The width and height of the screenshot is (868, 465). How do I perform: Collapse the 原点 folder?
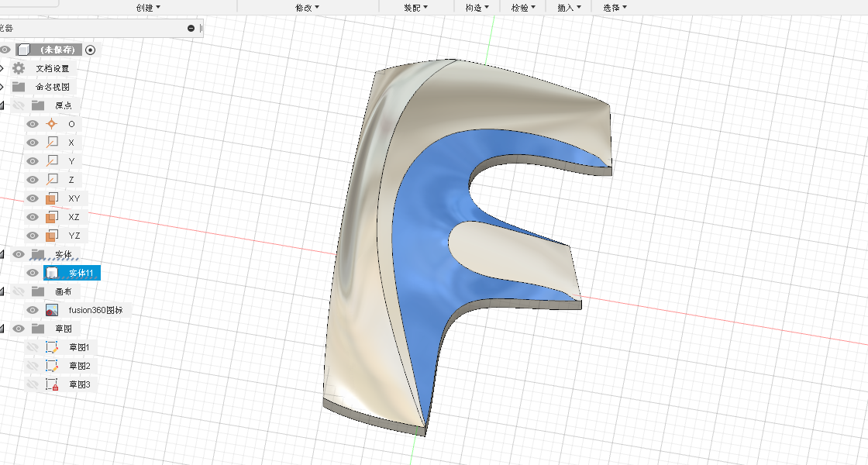2,105
